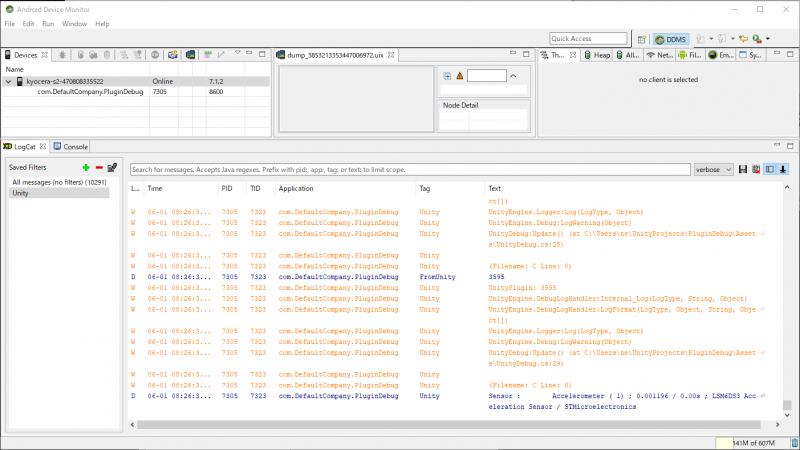Open the Window menu
Viewport: 800px width, 450px height.
tap(74, 23)
